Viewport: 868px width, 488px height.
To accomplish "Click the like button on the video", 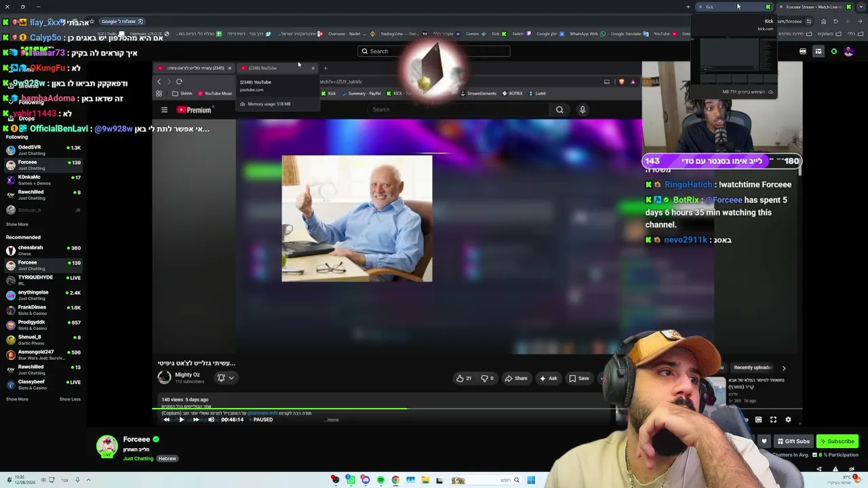I will tap(464, 378).
